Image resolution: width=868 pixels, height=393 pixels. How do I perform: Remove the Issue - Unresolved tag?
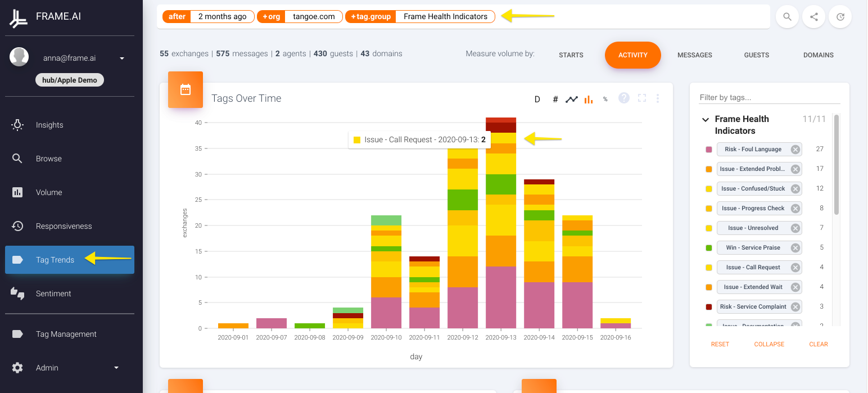click(795, 228)
